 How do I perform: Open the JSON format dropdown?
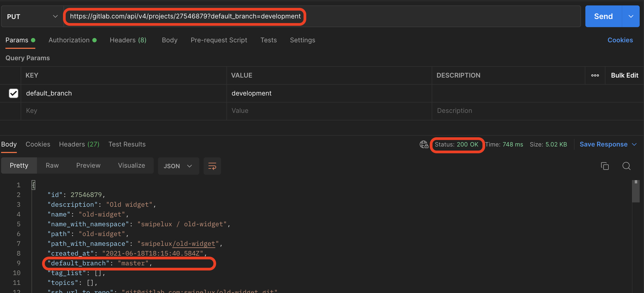point(178,166)
